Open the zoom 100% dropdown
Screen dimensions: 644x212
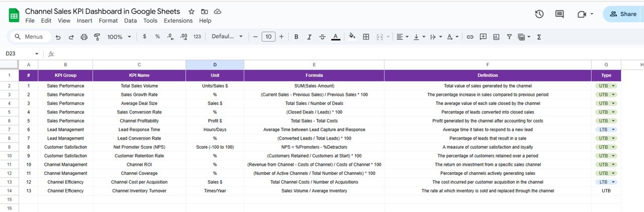[x=119, y=37]
